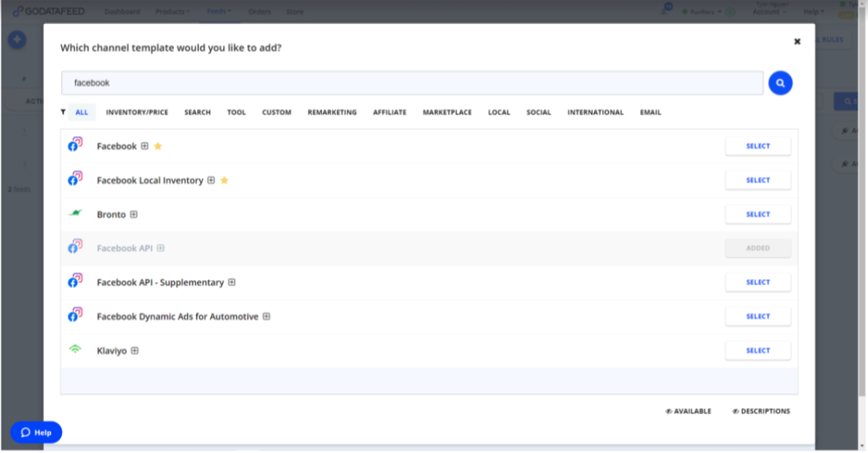Open the Feeds dropdown in header
Image resolution: width=868 pixels, height=453 pixels.
pyautogui.click(x=219, y=11)
